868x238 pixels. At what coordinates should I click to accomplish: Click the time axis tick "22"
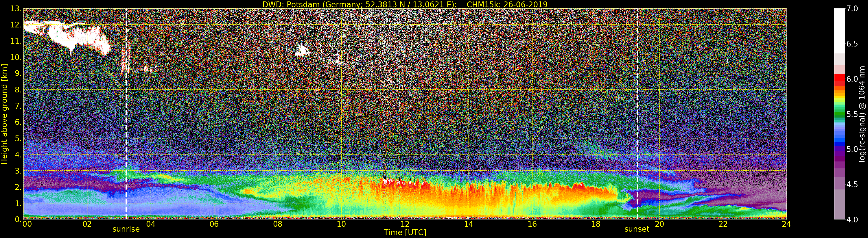pyautogui.click(x=723, y=224)
